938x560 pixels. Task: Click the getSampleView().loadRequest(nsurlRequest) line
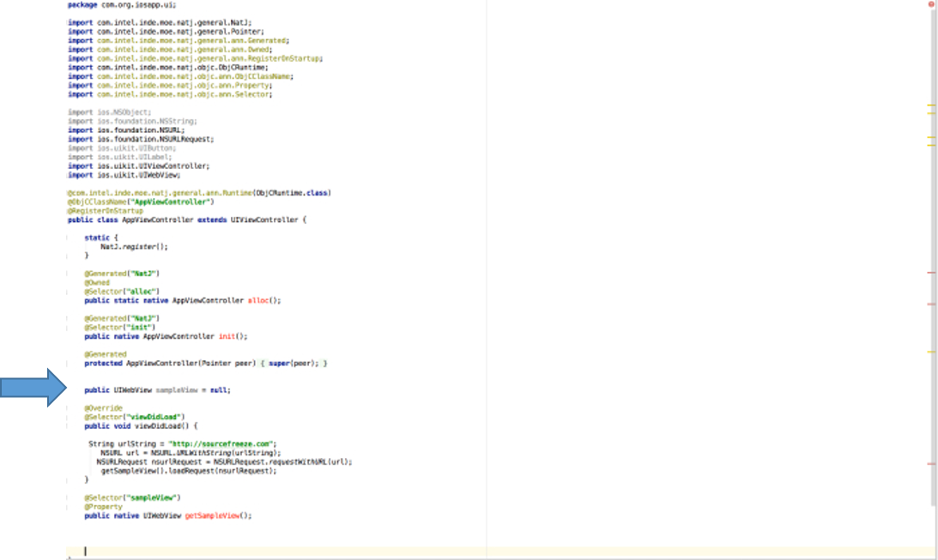(x=189, y=471)
